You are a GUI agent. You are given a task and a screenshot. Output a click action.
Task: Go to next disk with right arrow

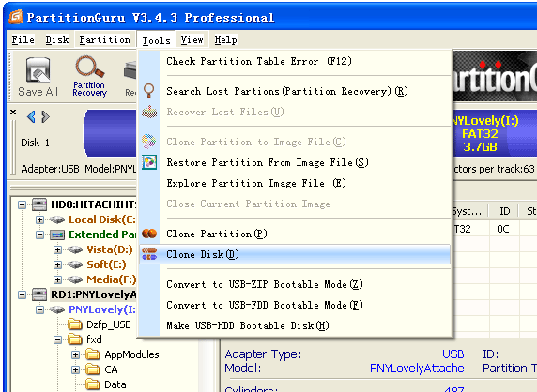click(46, 116)
